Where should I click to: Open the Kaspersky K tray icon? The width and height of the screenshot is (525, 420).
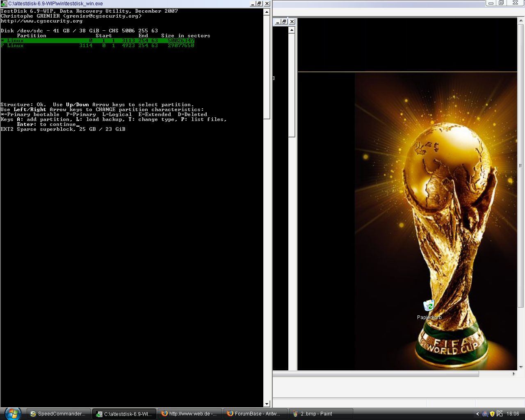point(500,414)
